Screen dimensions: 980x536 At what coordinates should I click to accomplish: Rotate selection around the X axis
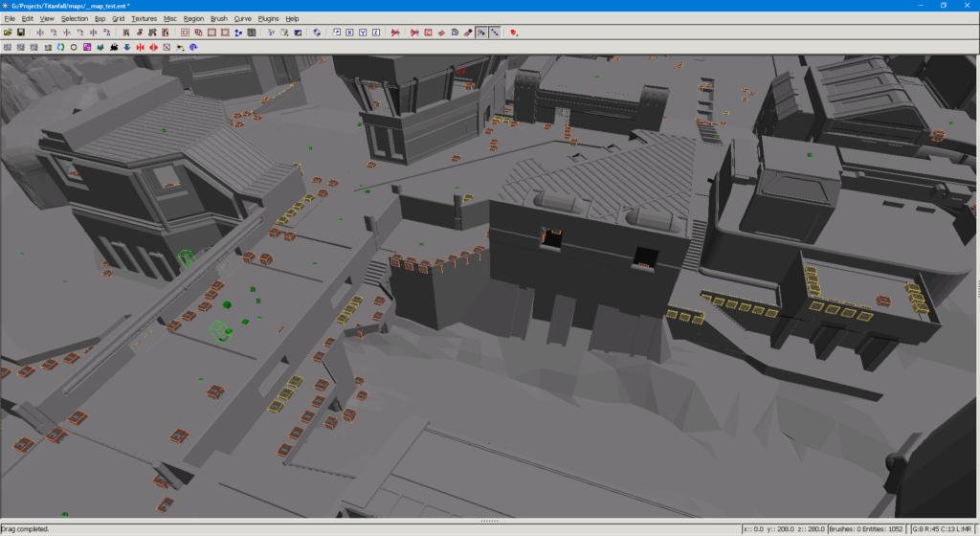pos(54,33)
